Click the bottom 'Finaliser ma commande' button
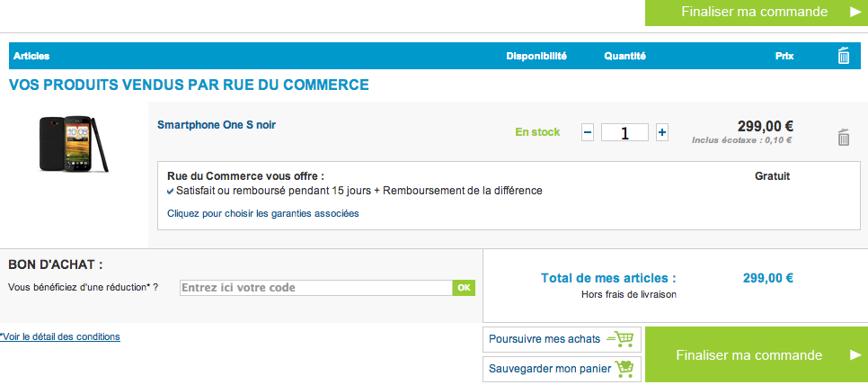 click(x=757, y=355)
